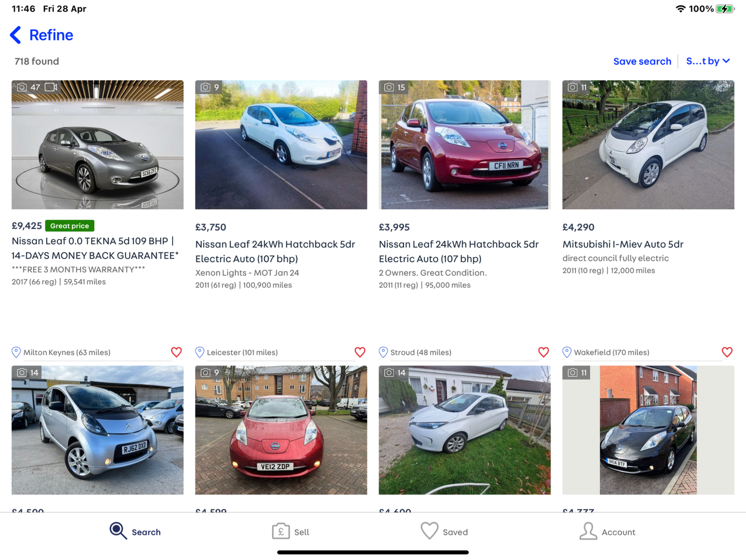Tap camera icon on white Renault Zoe photo
Image resolution: width=746 pixels, height=560 pixels.
coord(389,373)
